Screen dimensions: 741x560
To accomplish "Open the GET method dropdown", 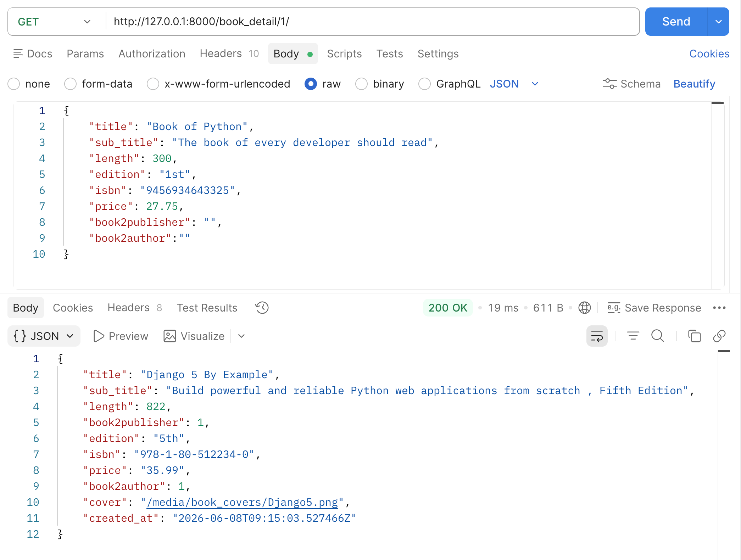I will click(55, 22).
